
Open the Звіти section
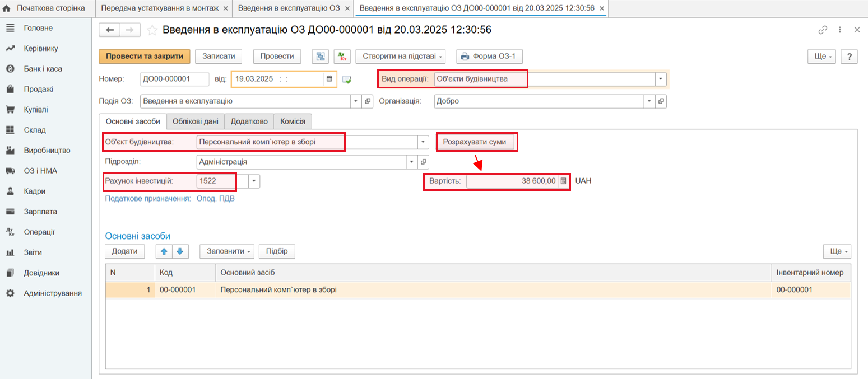pyautogui.click(x=33, y=252)
